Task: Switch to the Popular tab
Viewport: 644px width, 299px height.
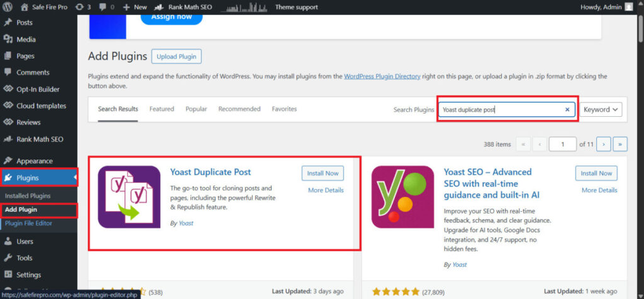Action: coord(196,109)
